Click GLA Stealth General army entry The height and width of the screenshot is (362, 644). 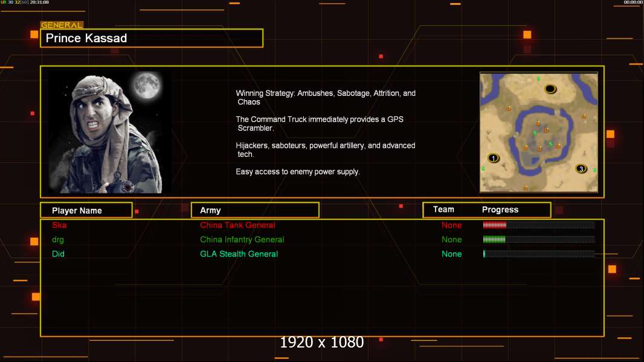(x=239, y=254)
